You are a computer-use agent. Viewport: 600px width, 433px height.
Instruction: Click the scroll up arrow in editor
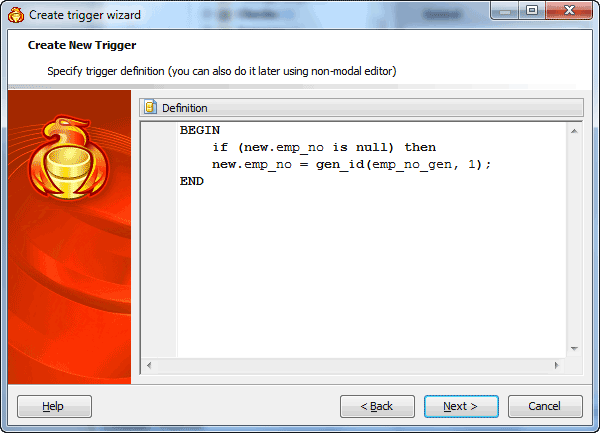(574, 131)
